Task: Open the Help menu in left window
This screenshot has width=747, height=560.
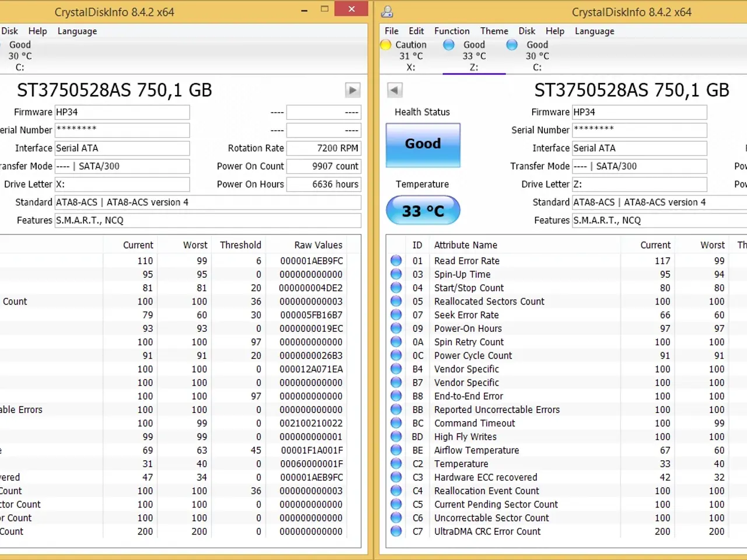Action: 38,31
